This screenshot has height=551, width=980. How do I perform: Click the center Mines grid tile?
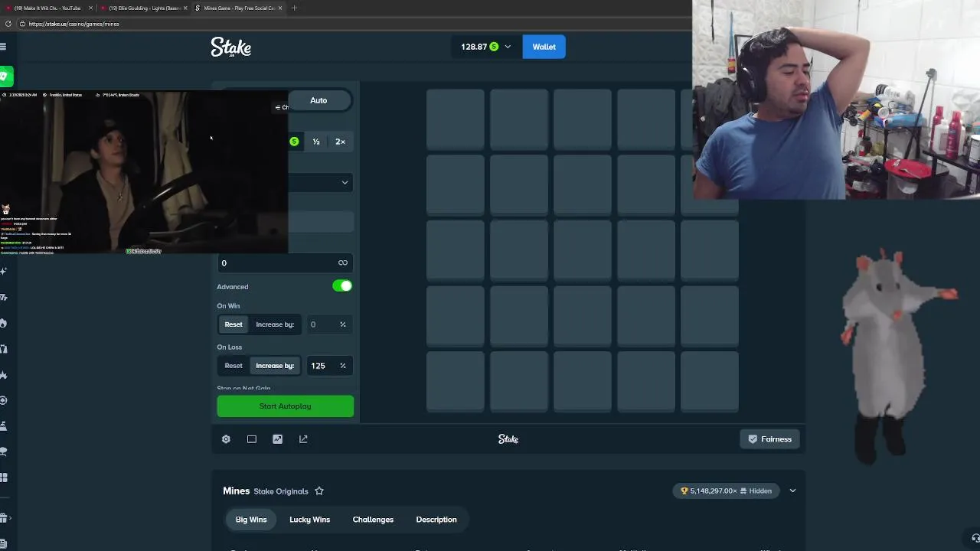tap(583, 250)
